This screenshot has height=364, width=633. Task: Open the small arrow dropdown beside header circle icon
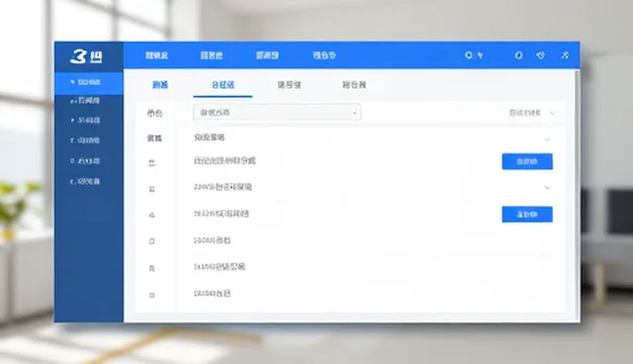tap(480, 55)
